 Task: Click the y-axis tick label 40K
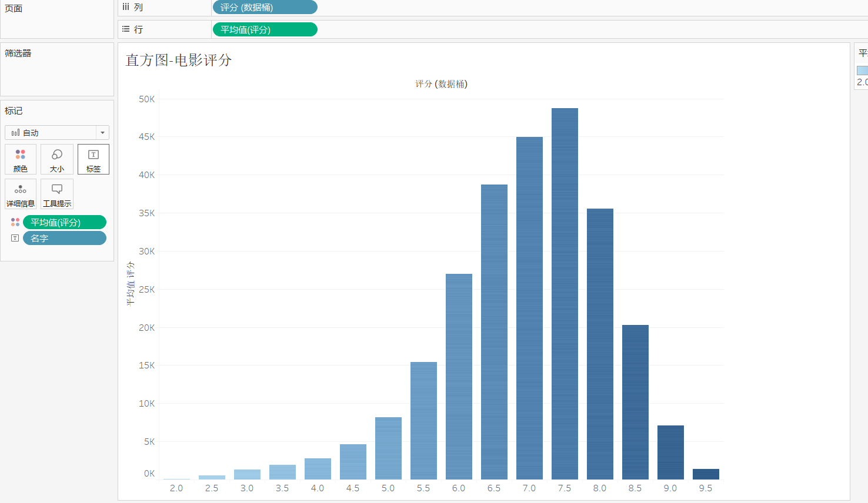coord(147,175)
